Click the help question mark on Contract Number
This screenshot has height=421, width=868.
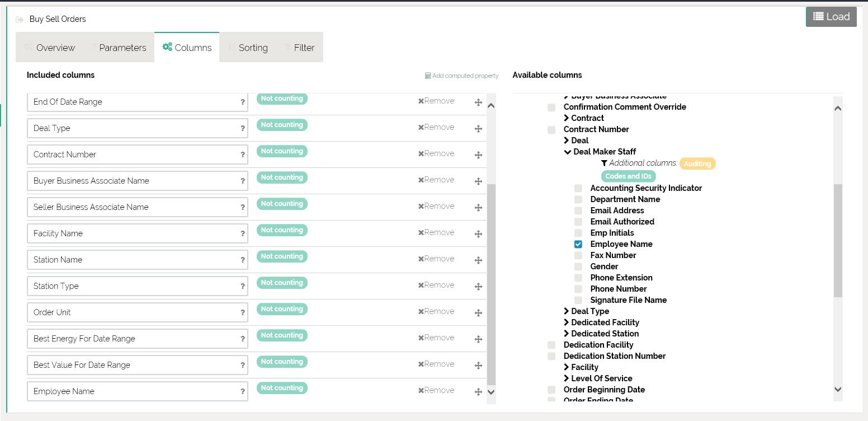coord(243,155)
